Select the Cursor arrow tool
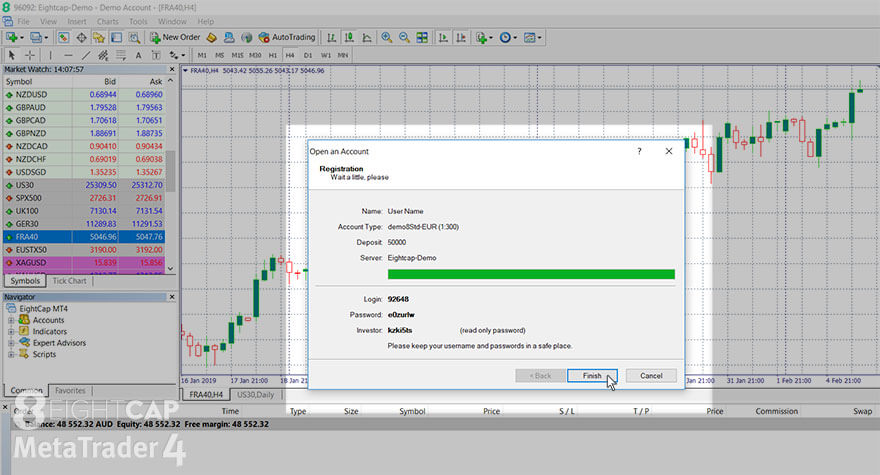 pyautogui.click(x=12, y=55)
